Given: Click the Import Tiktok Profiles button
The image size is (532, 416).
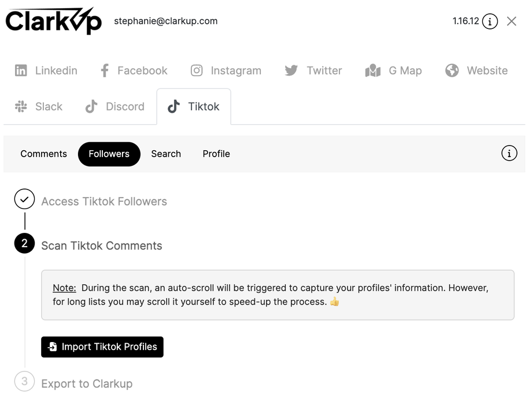Looking at the screenshot, I should click(x=102, y=347).
